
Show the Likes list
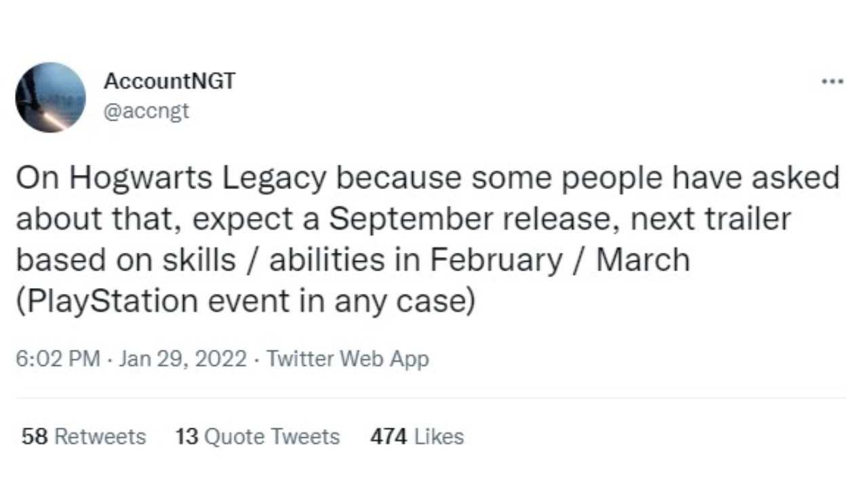[x=439, y=437]
